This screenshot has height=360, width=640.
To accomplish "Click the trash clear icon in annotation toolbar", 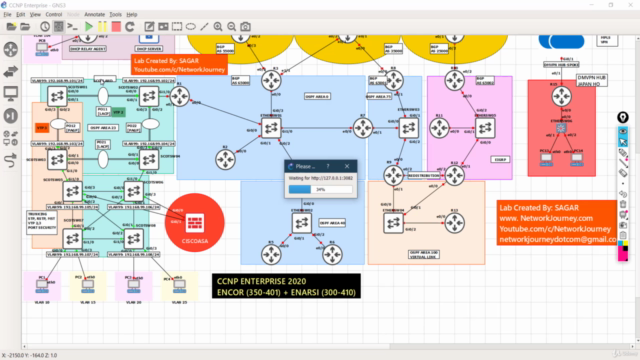I will pos(622,204).
